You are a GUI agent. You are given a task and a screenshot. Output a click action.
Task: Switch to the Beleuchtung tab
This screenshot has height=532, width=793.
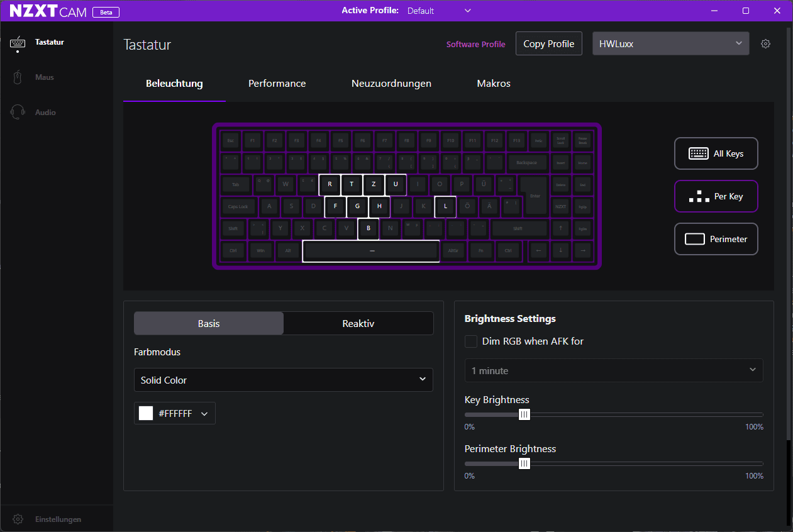click(174, 83)
